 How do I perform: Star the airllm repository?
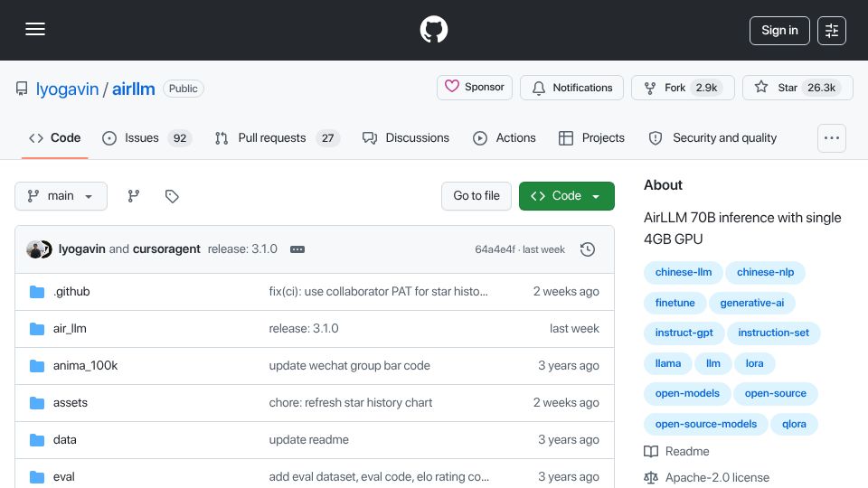797,88
